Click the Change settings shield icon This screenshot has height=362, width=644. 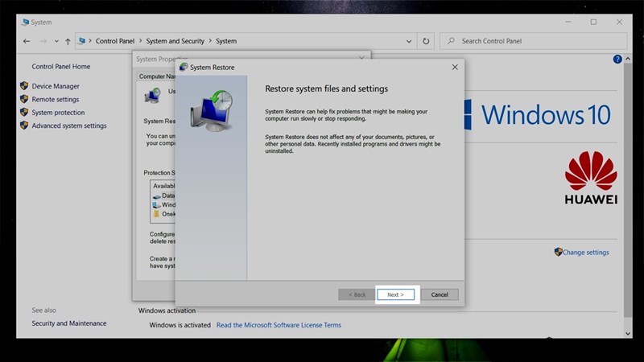(558, 252)
